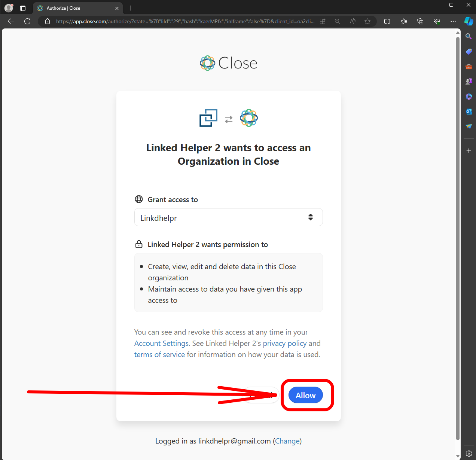Click Change to switch logged-in account
476x460 pixels.
coord(287,441)
